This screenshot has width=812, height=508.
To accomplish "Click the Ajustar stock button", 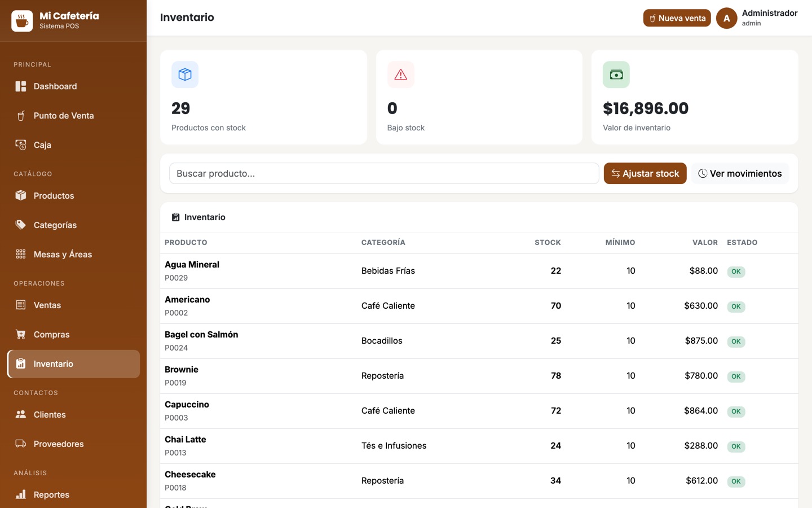I will pos(645,173).
